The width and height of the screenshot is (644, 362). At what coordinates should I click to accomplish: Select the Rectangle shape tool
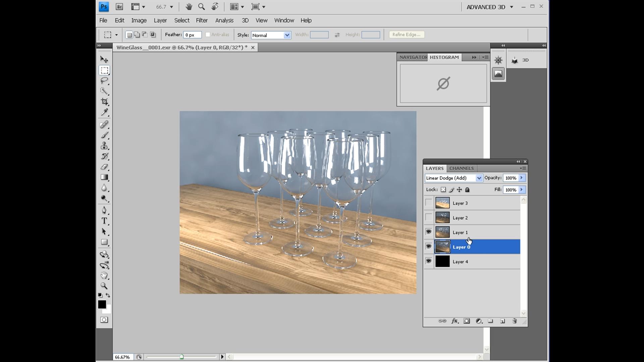click(104, 242)
